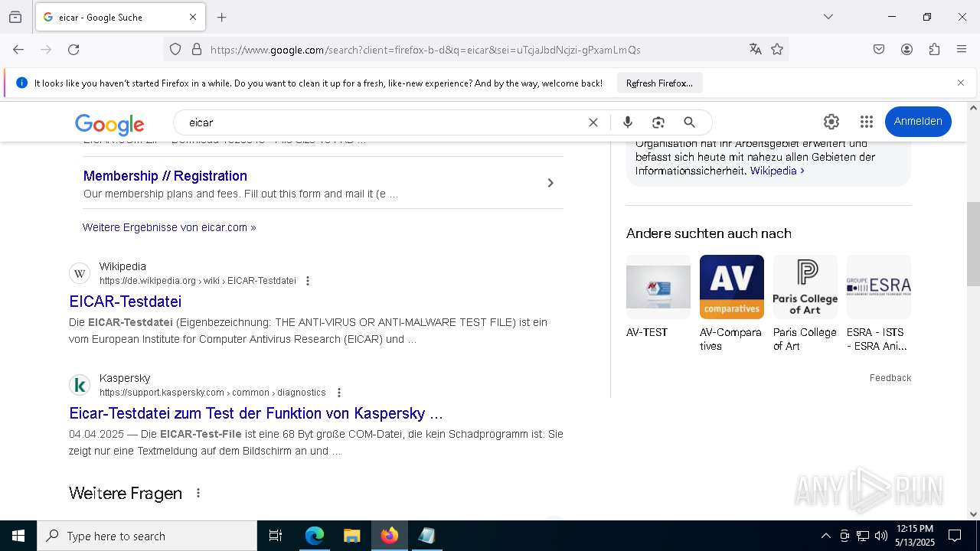Open search by image camera icon
The height and width of the screenshot is (551, 980).
[x=658, y=122]
